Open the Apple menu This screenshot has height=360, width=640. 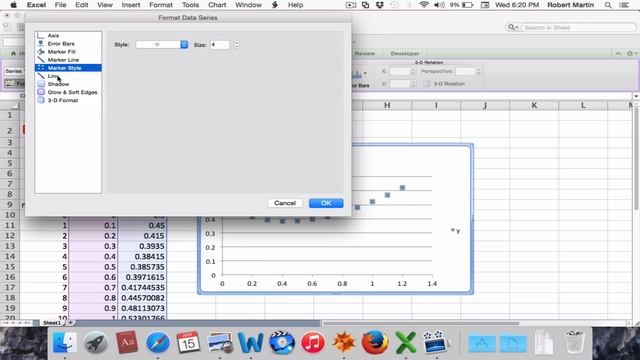coord(13,5)
